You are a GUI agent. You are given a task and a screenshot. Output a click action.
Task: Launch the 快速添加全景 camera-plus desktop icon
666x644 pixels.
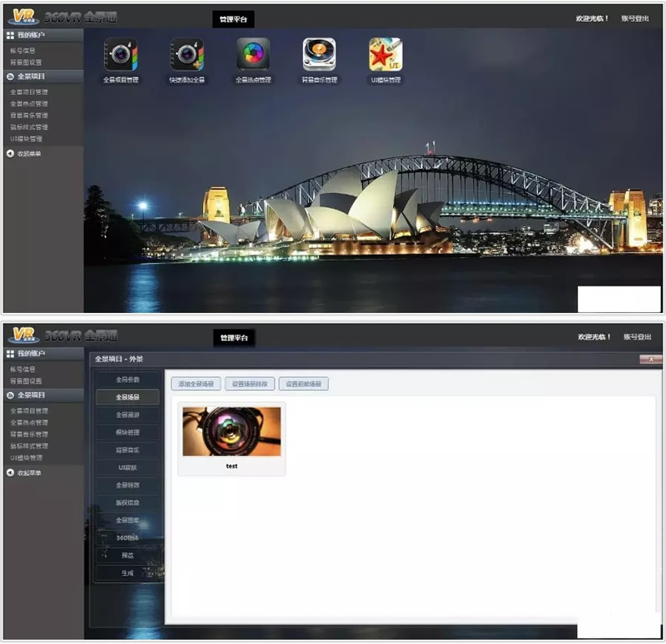(186, 55)
